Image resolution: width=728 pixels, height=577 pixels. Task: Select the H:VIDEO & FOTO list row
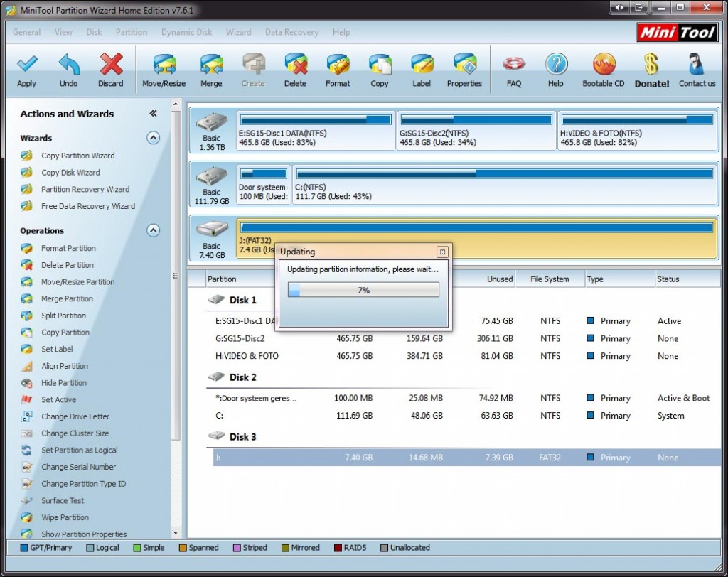pos(466,355)
